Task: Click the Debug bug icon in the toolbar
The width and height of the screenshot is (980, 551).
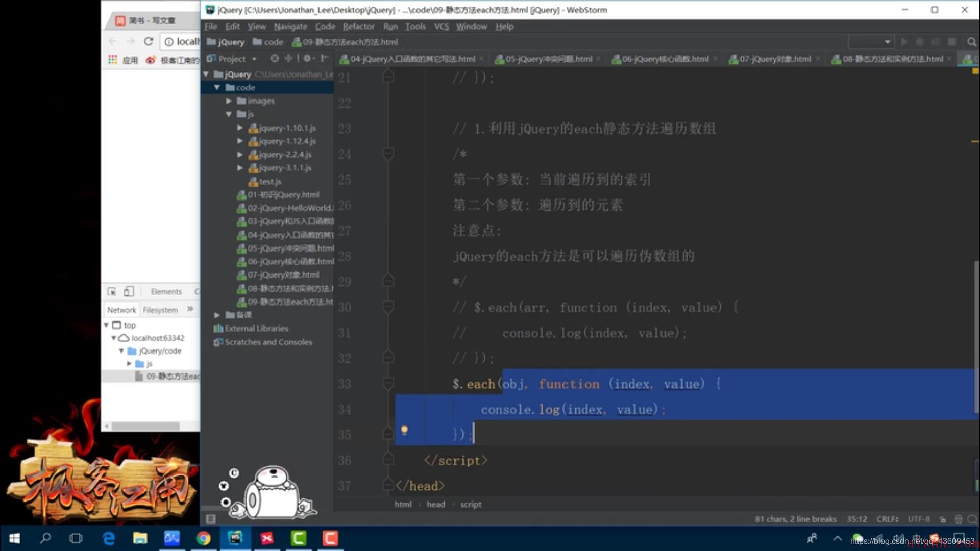Action: tap(920, 42)
